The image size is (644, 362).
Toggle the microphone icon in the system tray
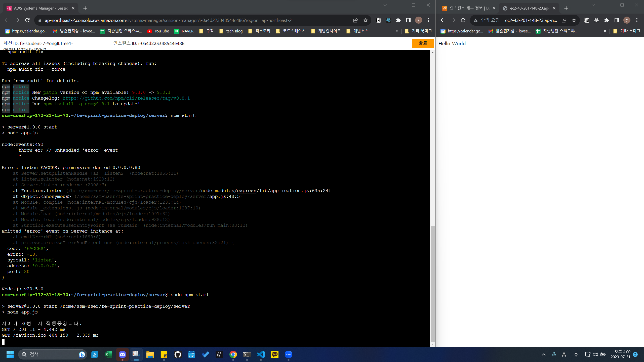pos(554,354)
